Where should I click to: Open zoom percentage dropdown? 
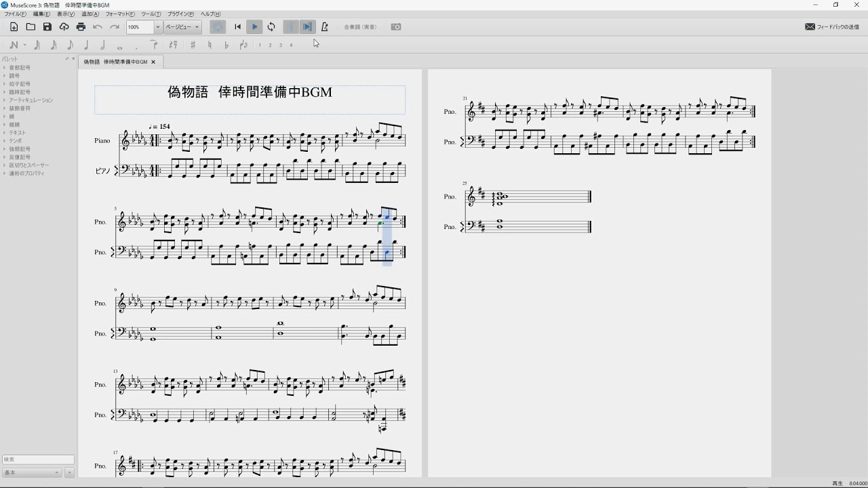(158, 27)
